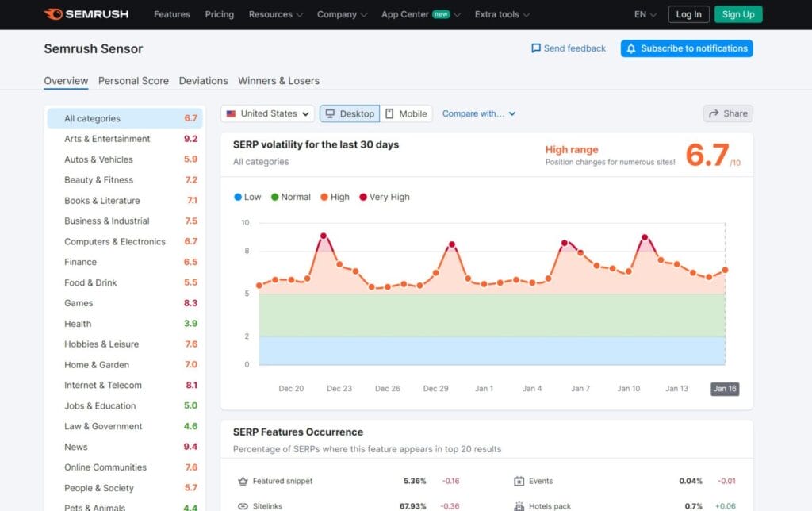The width and height of the screenshot is (812, 511).
Task: Expand the App Center menu
Action: [x=420, y=14]
